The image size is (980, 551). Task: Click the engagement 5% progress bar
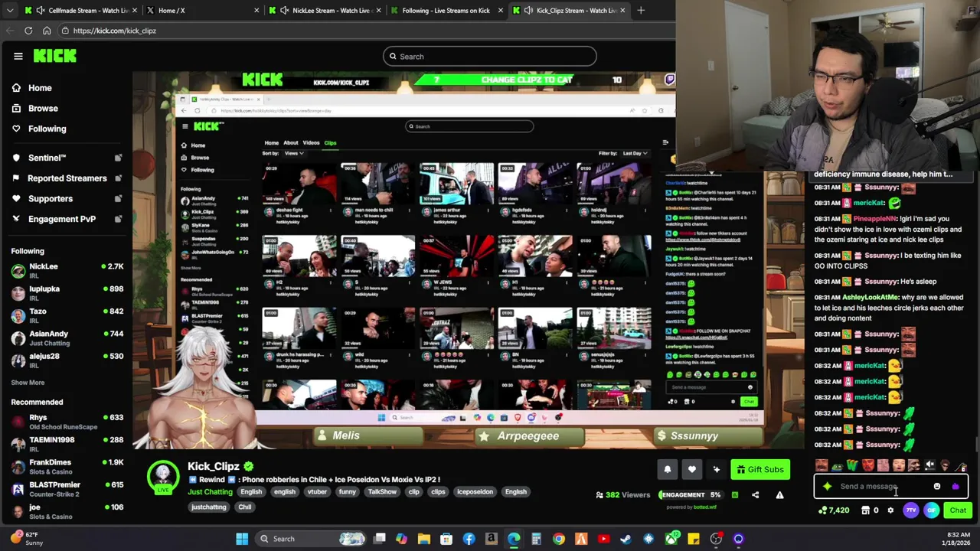click(x=691, y=495)
